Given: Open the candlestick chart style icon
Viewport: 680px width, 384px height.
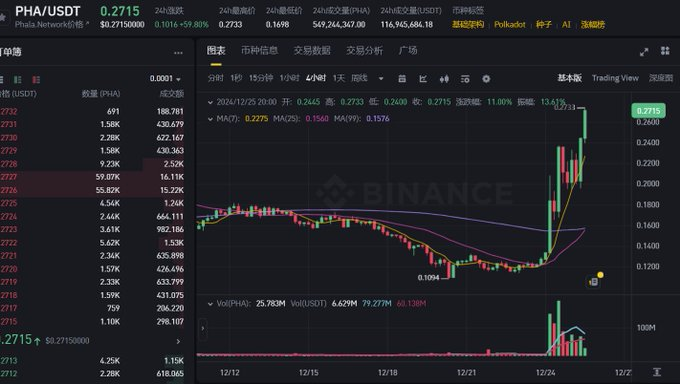Looking at the screenshot, I should [444, 79].
